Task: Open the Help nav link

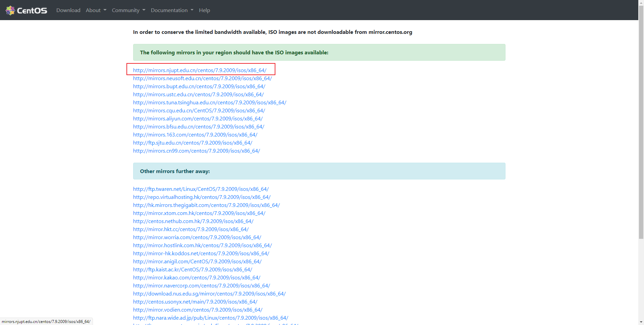Action: [204, 10]
